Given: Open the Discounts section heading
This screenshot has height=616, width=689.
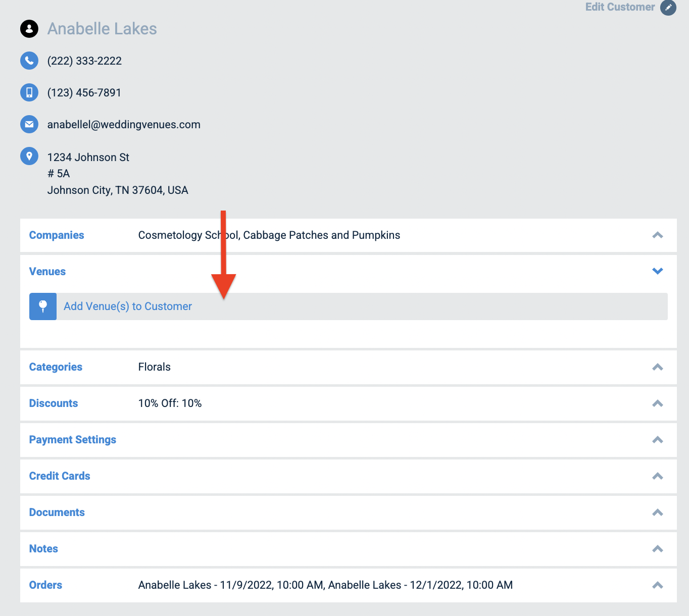Looking at the screenshot, I should [x=54, y=403].
